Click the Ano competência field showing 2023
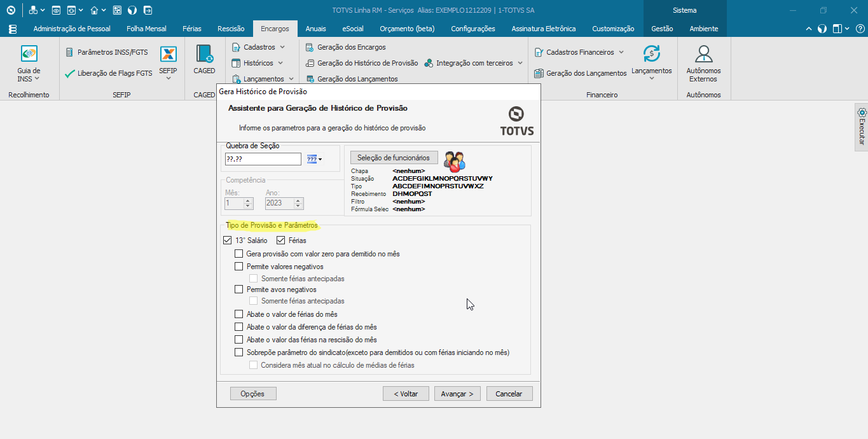 point(284,204)
